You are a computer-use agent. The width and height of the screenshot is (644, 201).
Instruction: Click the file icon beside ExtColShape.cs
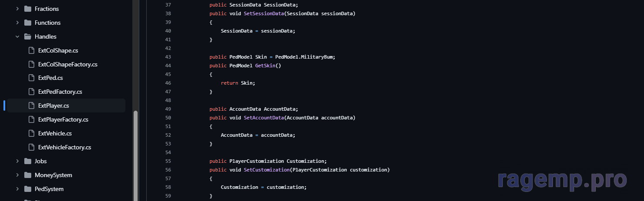[31, 50]
